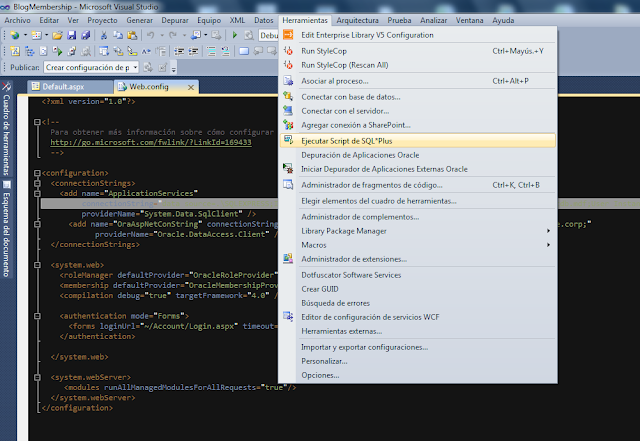Expand the Macros submenu
This screenshot has height=441, width=640.
click(548, 245)
